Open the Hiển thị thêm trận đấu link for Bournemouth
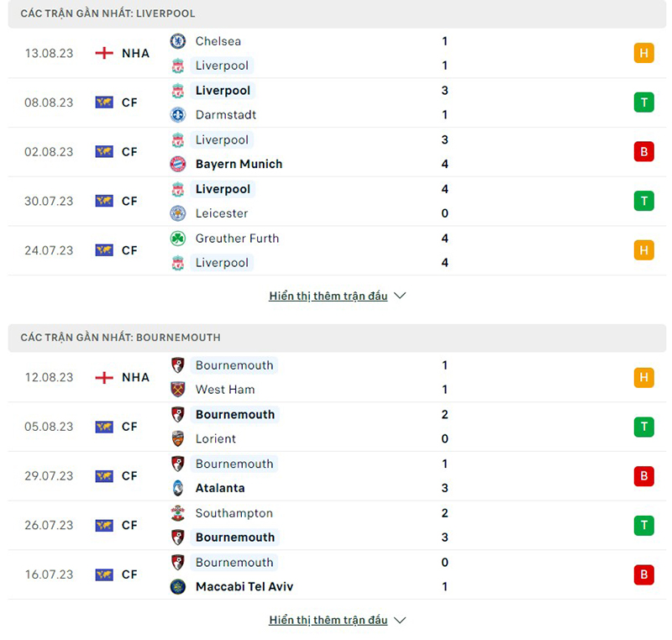 click(328, 620)
